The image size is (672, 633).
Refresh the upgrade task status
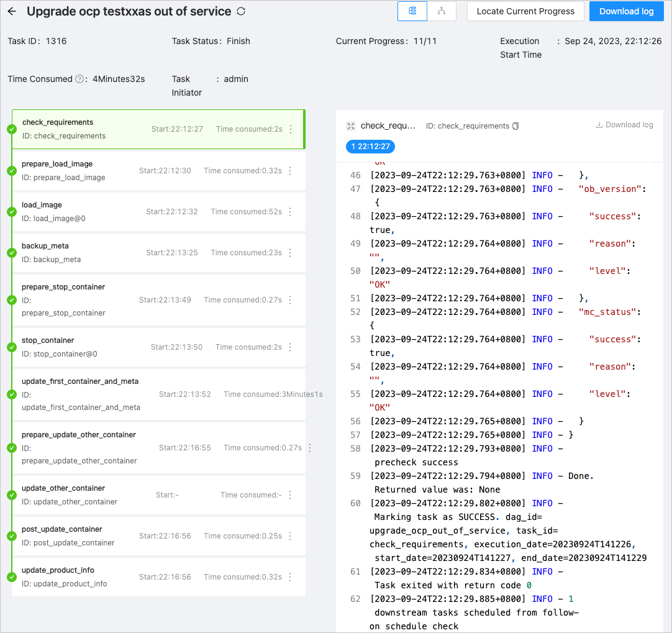tap(241, 11)
